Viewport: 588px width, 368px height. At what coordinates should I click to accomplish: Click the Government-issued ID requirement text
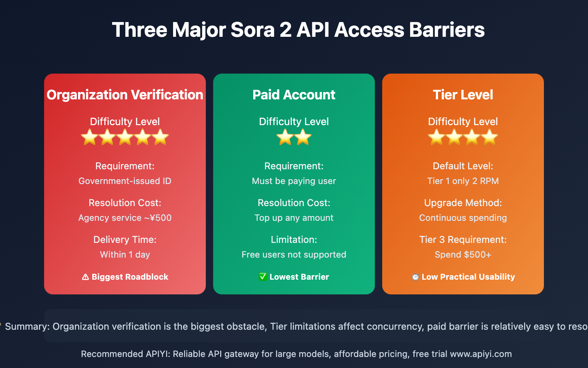click(125, 181)
